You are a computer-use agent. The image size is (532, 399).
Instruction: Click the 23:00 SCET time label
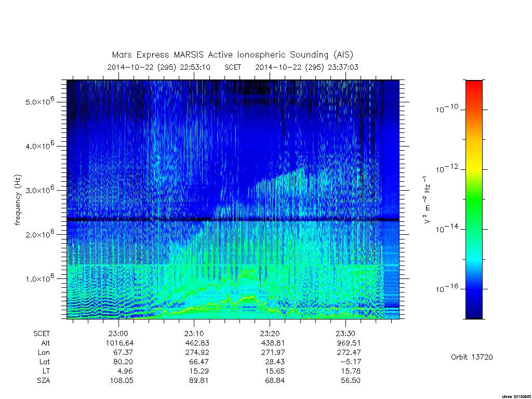pos(118,334)
